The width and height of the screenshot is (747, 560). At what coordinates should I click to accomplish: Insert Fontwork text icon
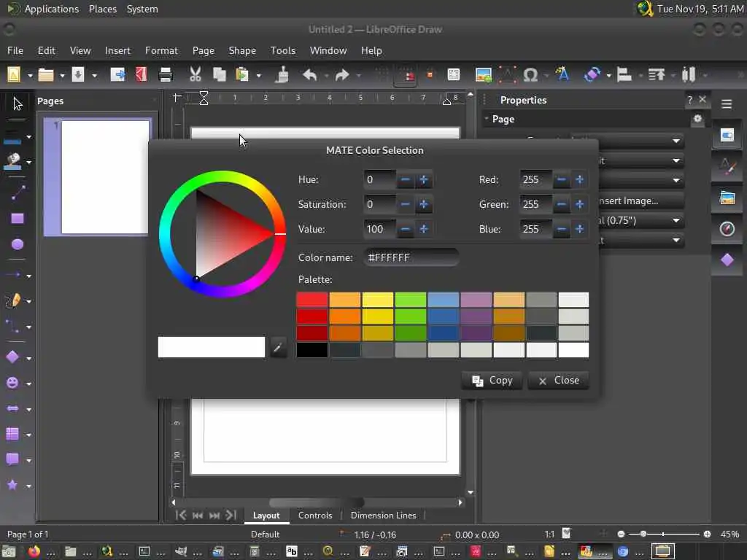[562, 75]
